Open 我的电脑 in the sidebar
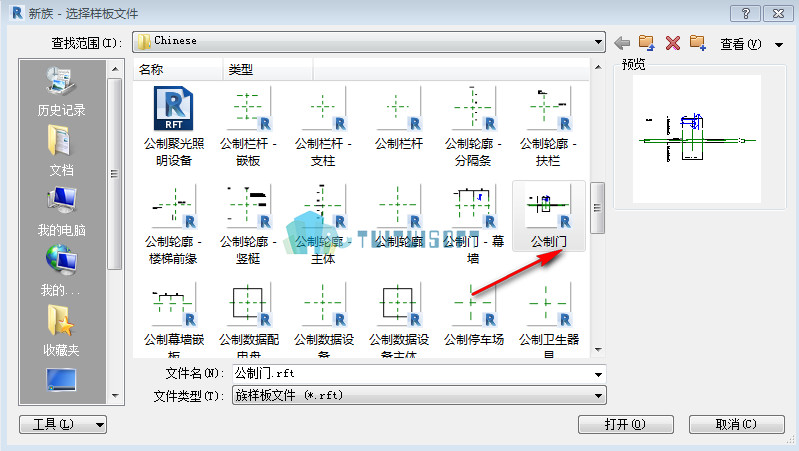This screenshot has width=799, height=451. [x=61, y=212]
